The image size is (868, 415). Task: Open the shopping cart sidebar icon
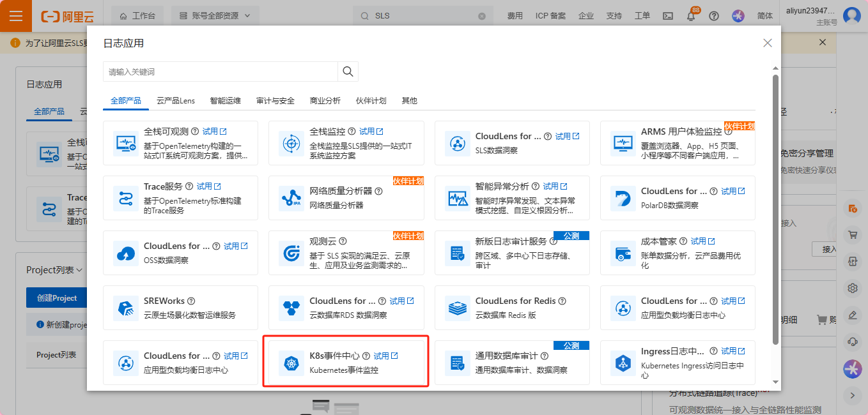coord(852,235)
